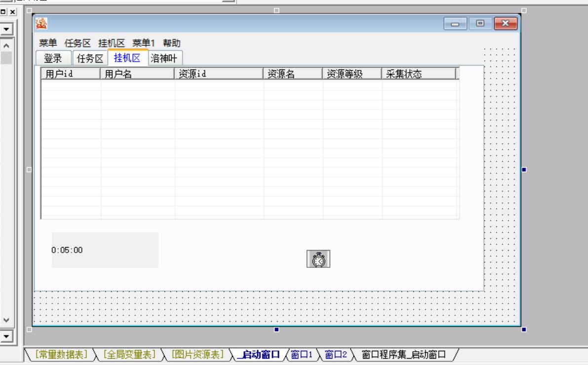The height and width of the screenshot is (365, 588).
Task: Open the top-left panel dropdown arrow
Action: click(x=6, y=30)
